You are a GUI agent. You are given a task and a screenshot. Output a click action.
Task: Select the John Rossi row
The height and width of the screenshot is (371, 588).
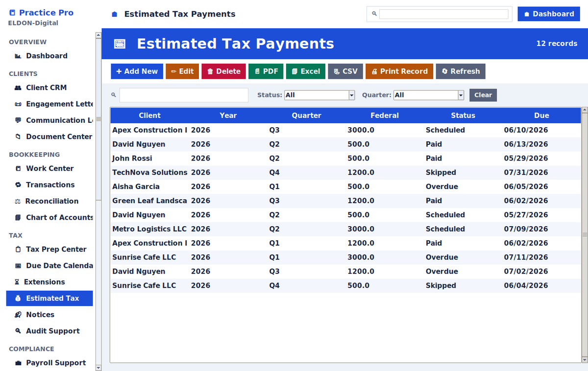pos(345,158)
